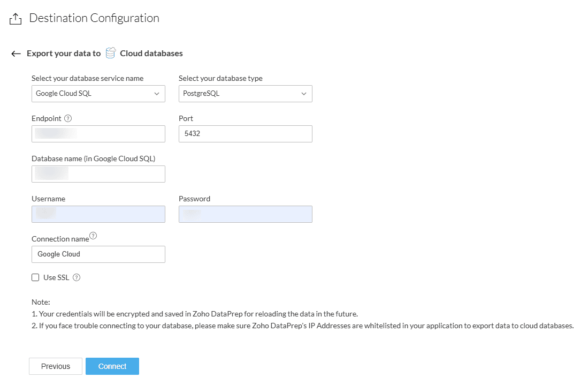This screenshot has height=385, width=588.
Task: Enable the Use SSL checkbox
Action: point(35,277)
